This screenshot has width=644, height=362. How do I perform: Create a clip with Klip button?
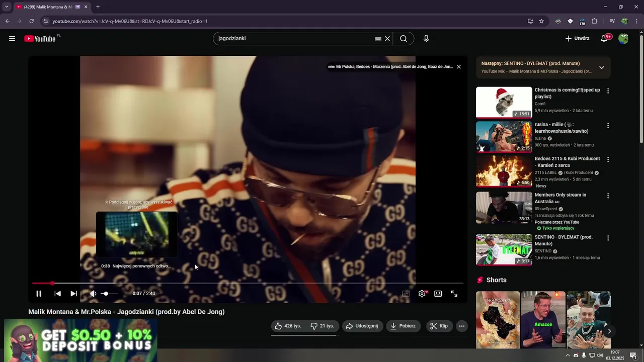click(439, 326)
